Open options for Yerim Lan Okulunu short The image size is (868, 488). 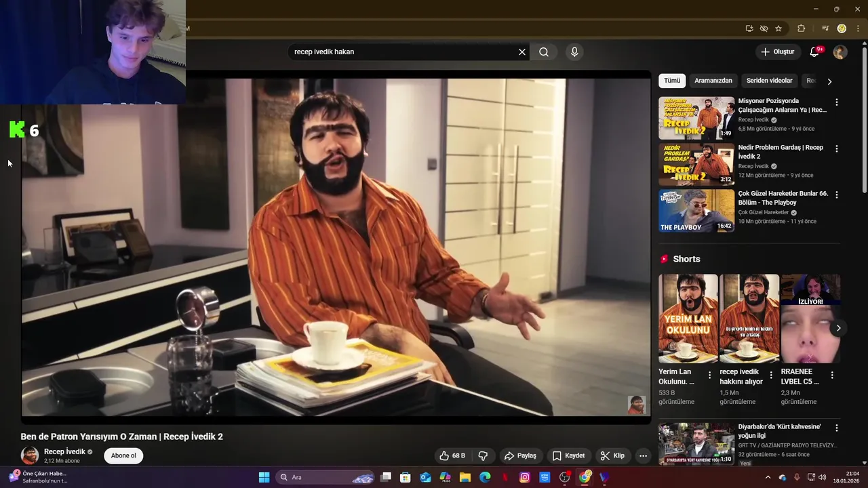point(710,375)
